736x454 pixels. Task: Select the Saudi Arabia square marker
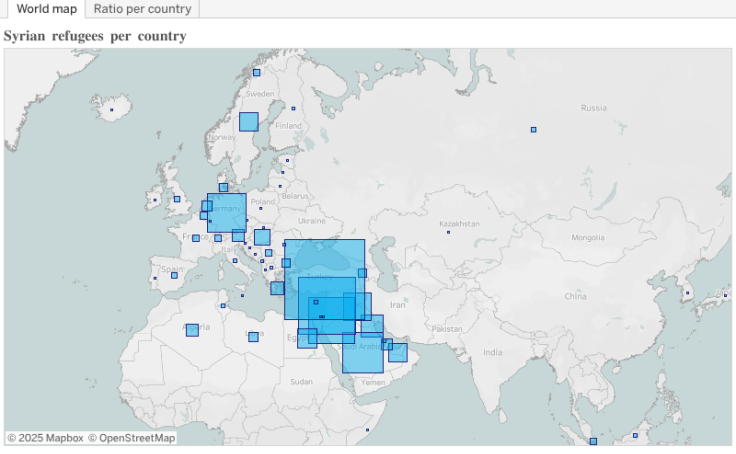(362, 348)
